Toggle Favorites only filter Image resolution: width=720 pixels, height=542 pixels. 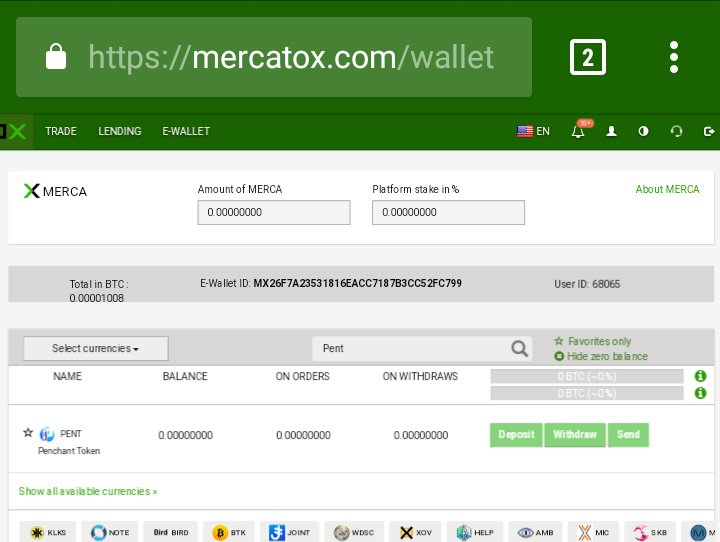pyautogui.click(x=593, y=341)
